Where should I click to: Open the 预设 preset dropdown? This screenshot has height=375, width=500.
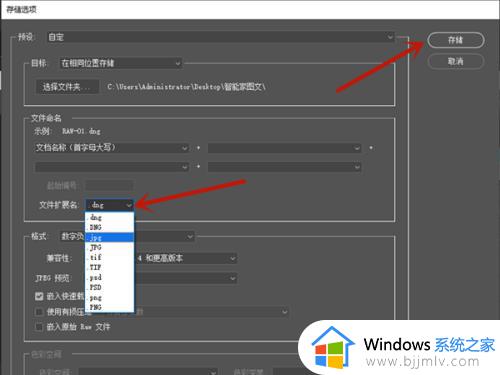(x=220, y=37)
